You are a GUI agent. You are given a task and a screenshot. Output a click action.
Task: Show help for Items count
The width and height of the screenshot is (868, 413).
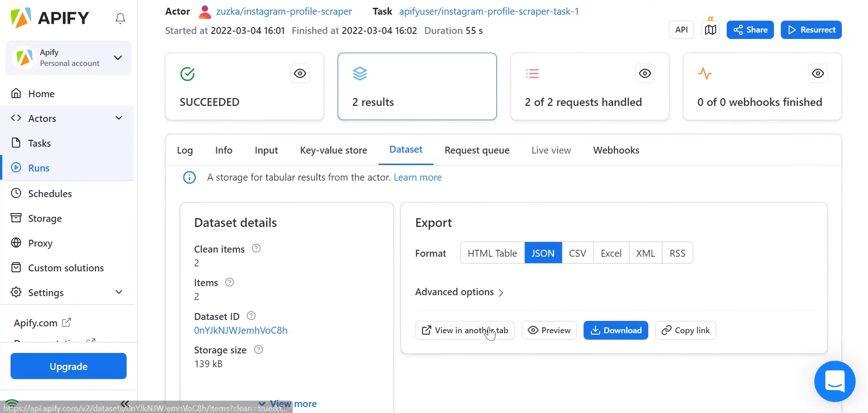click(230, 282)
